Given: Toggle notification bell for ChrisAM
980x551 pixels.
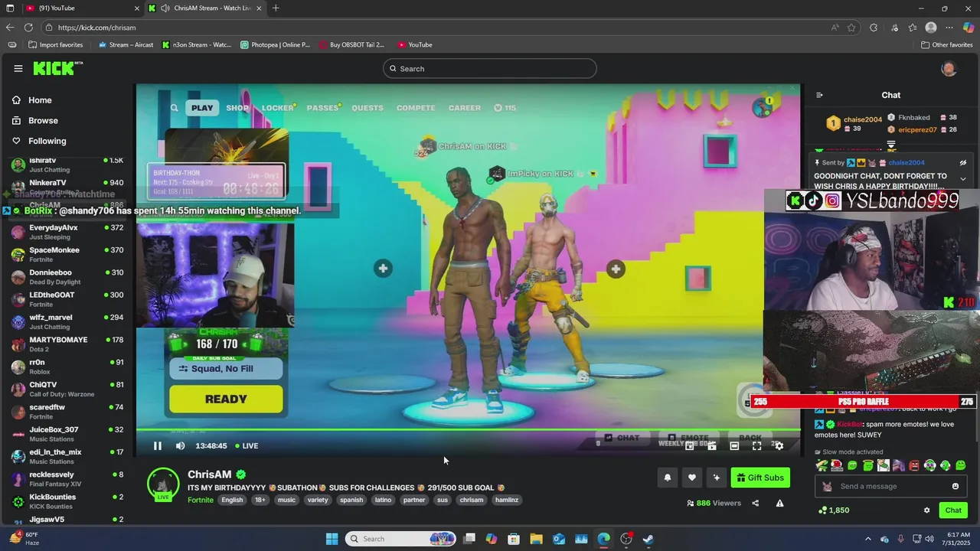Looking at the screenshot, I should (x=667, y=478).
